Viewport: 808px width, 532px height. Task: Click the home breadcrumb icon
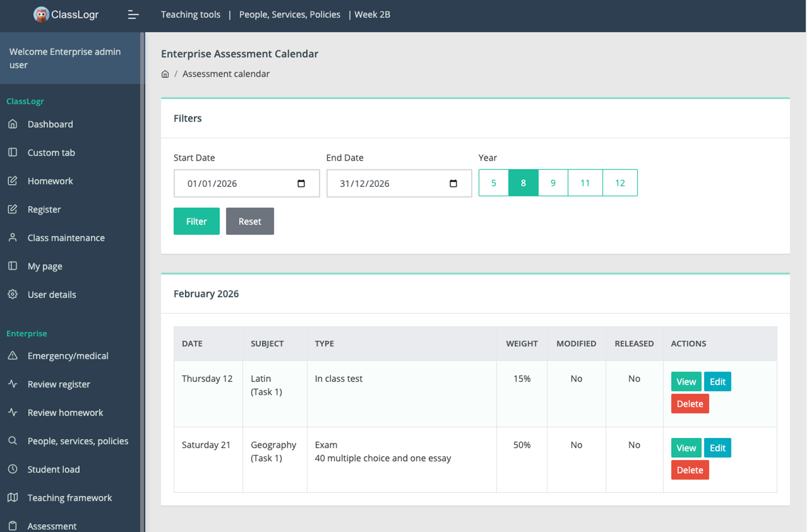click(165, 74)
